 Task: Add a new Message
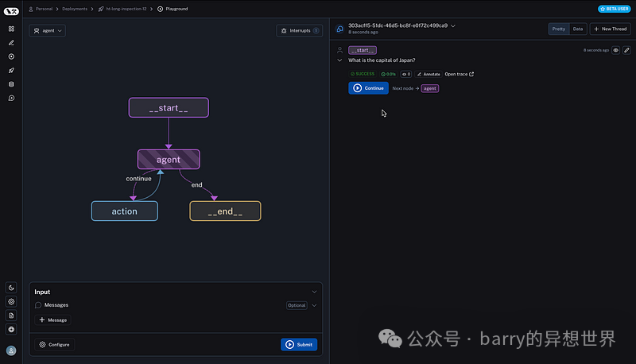click(52, 320)
